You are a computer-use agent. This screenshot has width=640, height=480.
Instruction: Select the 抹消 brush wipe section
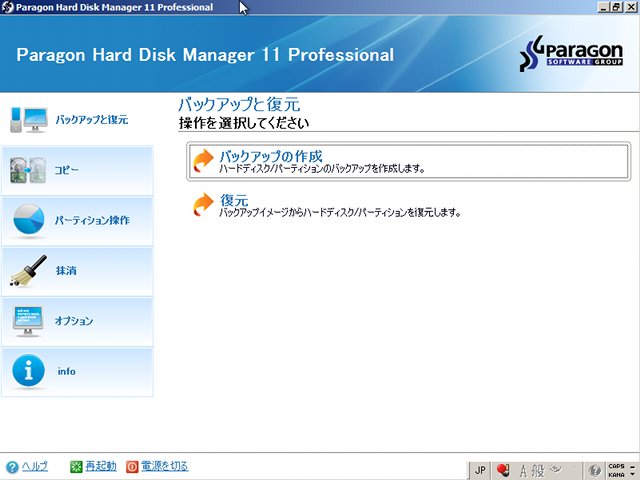[77, 271]
